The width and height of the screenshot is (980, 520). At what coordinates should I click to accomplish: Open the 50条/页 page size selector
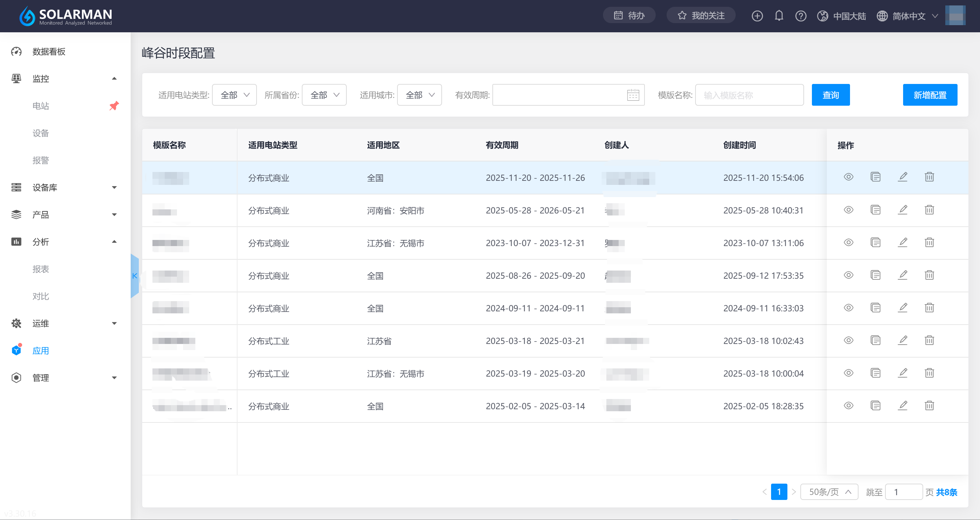coord(829,492)
